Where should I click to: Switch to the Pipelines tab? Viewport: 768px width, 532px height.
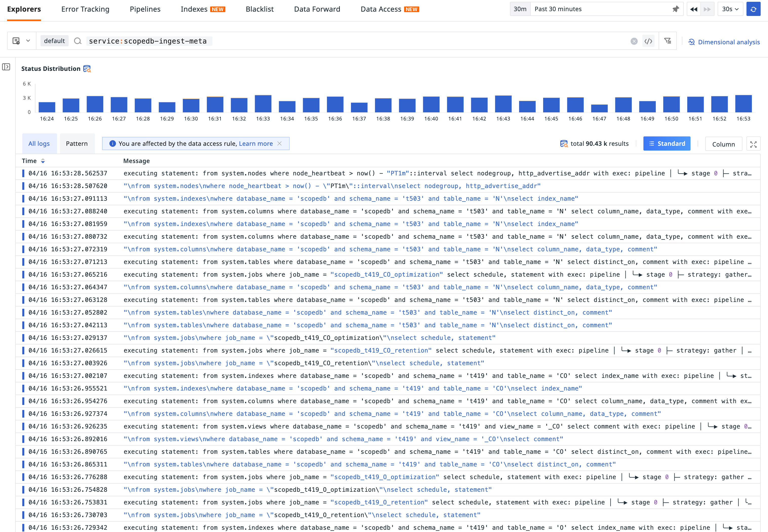point(145,9)
